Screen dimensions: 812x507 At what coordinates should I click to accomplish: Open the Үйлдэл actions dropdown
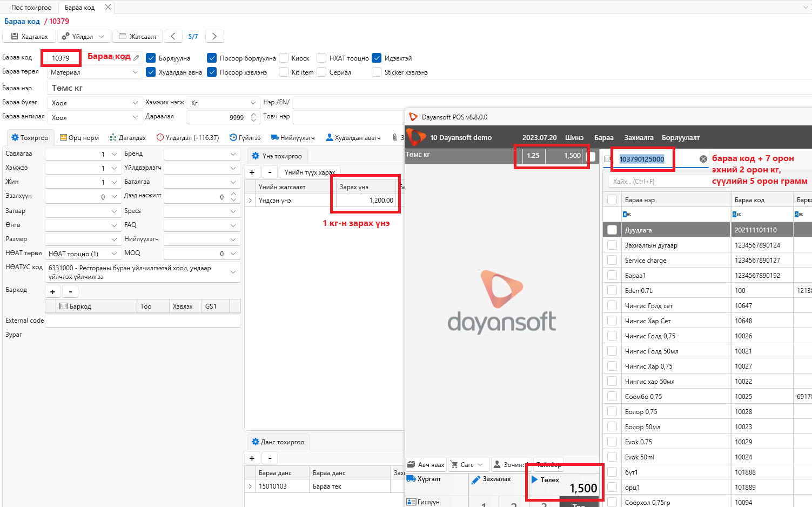(x=84, y=36)
